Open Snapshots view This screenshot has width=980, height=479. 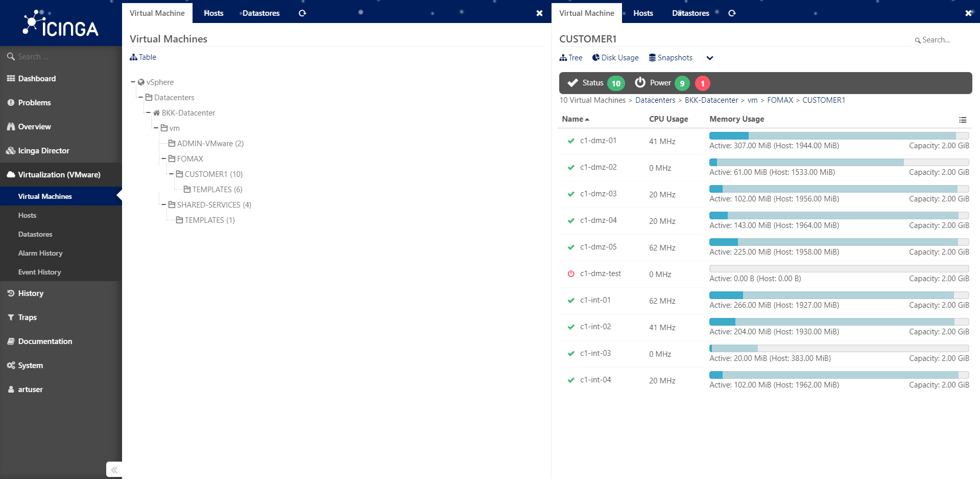coord(671,58)
